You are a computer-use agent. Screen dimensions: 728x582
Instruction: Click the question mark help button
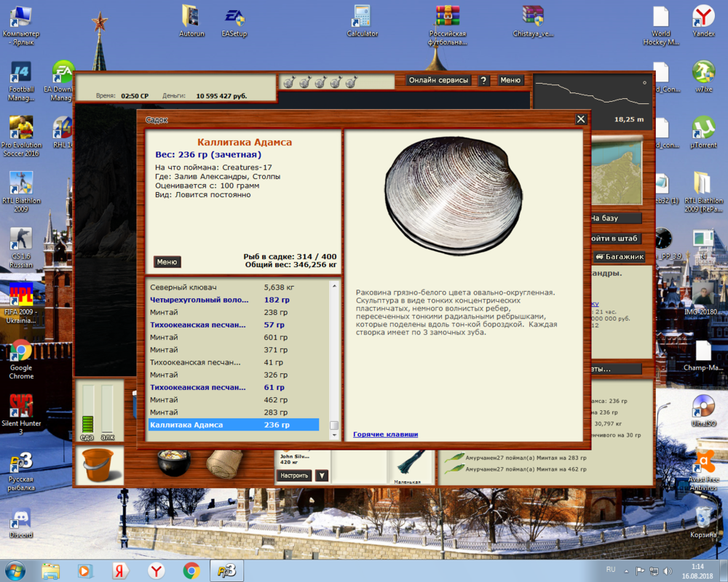[483, 81]
